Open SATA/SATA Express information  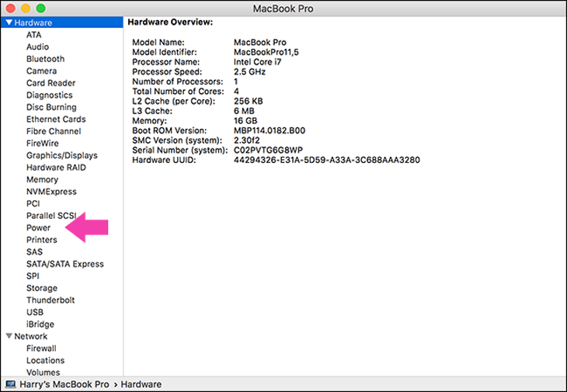coord(65,264)
